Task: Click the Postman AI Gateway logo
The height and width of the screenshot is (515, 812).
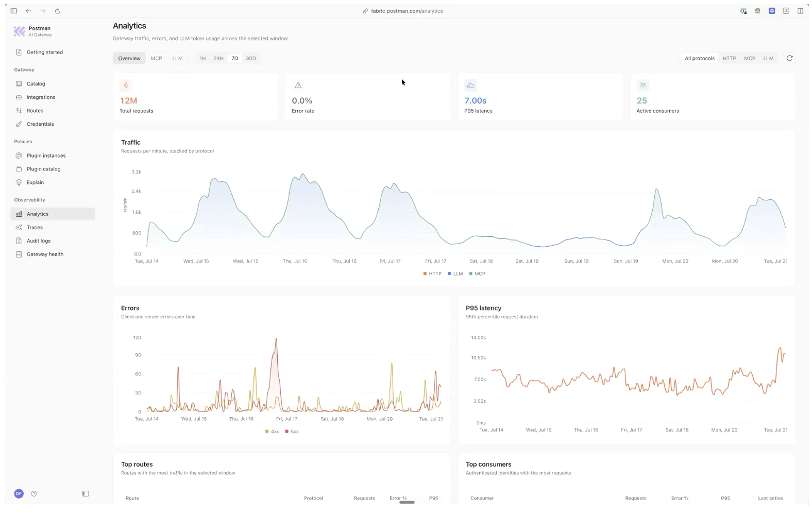Action: click(20, 31)
